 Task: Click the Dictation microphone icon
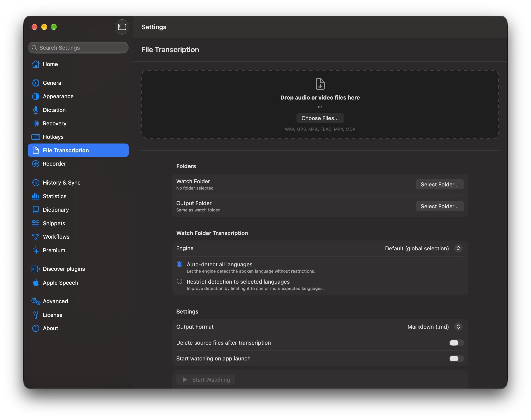36,110
